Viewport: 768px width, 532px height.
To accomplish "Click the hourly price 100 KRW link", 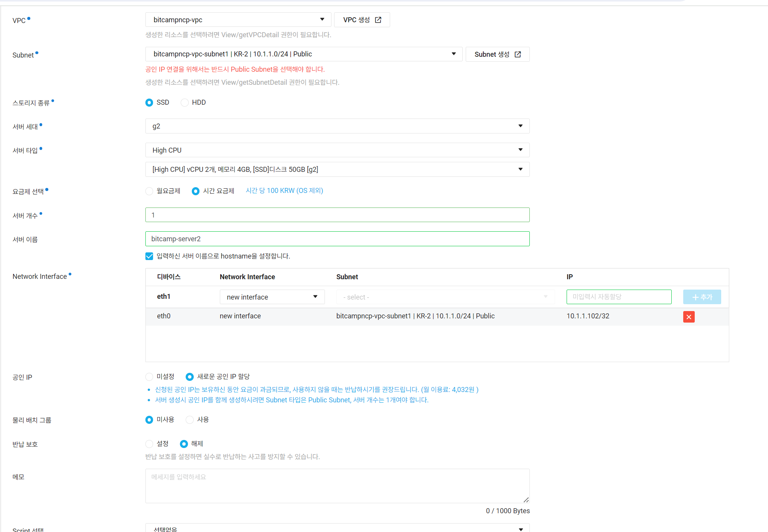I will (x=284, y=191).
